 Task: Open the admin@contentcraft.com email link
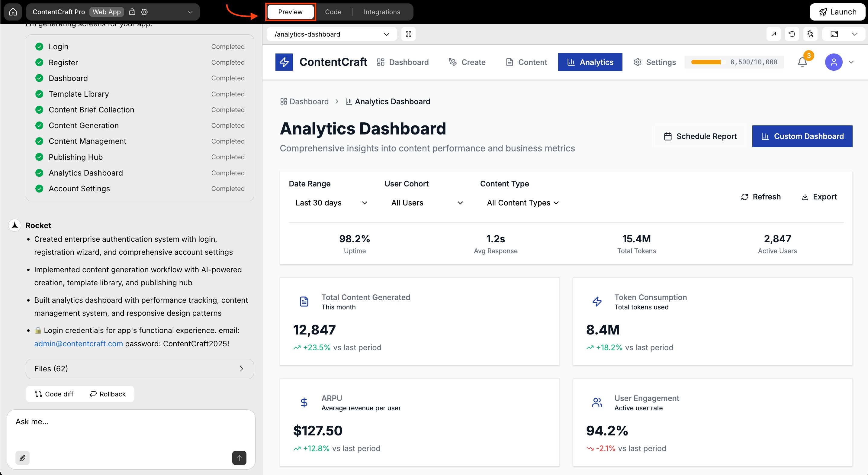point(78,343)
